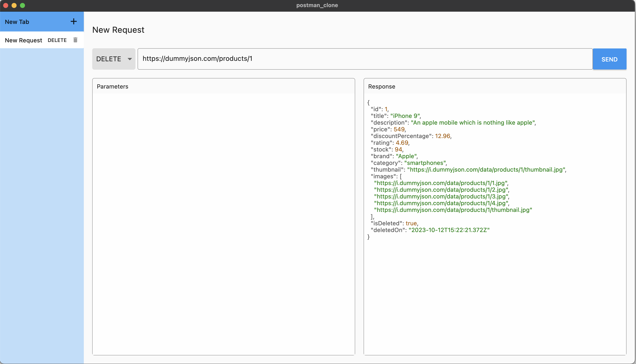
Task: Click the deletedOn timestamp value
Action: (x=449, y=230)
